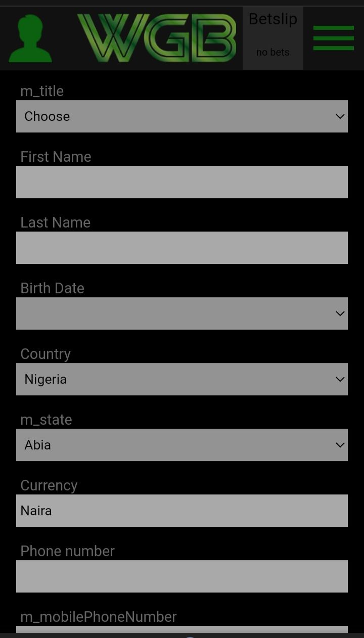Click the Currency label
This screenshot has height=638, width=364.
pos(49,485)
